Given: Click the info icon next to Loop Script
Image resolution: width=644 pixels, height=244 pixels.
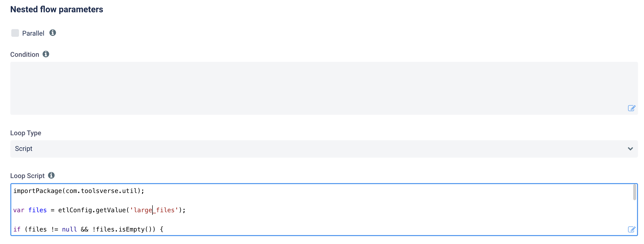Looking at the screenshot, I should point(51,175).
